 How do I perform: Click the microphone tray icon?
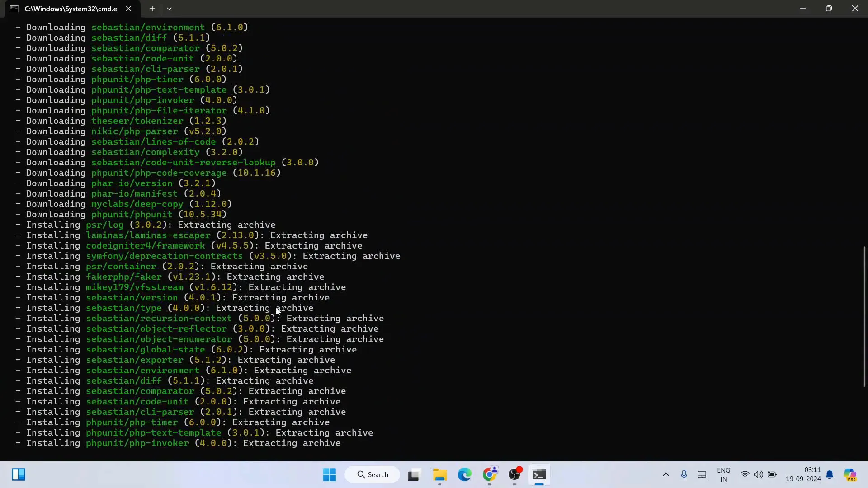[684, 474]
